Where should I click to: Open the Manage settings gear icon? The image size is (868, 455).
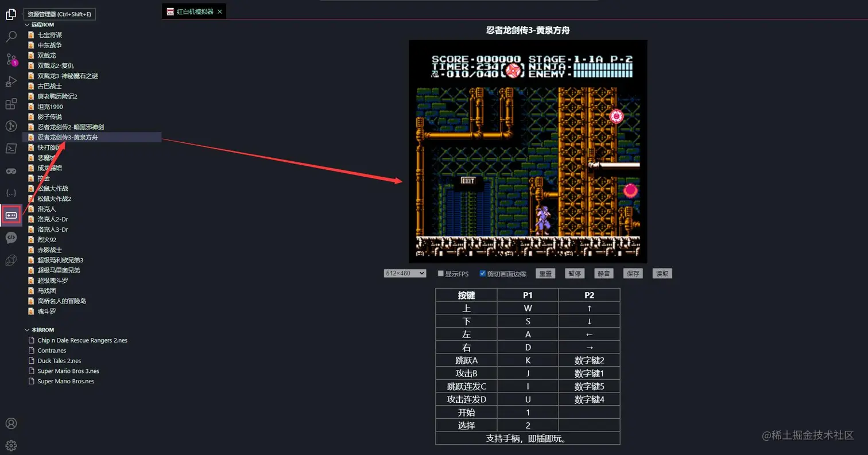tap(11, 445)
